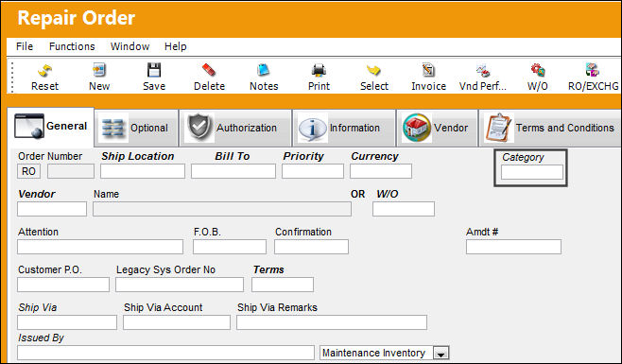The width and height of the screenshot is (622, 364).
Task: Click the Select toolbar icon
Action: tap(373, 71)
